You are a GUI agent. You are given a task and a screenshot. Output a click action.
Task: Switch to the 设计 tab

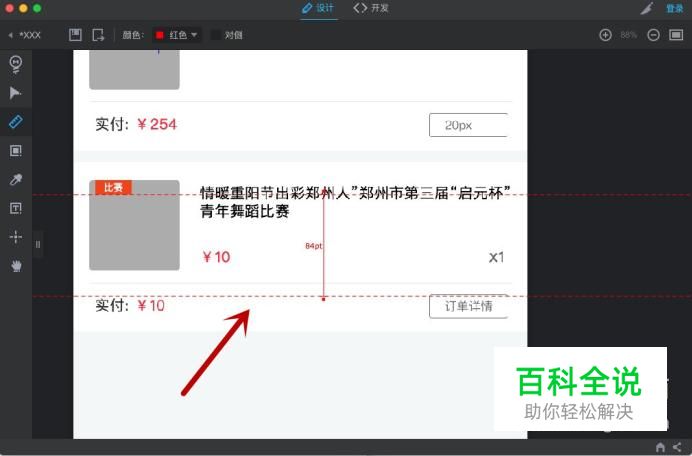tap(318, 8)
